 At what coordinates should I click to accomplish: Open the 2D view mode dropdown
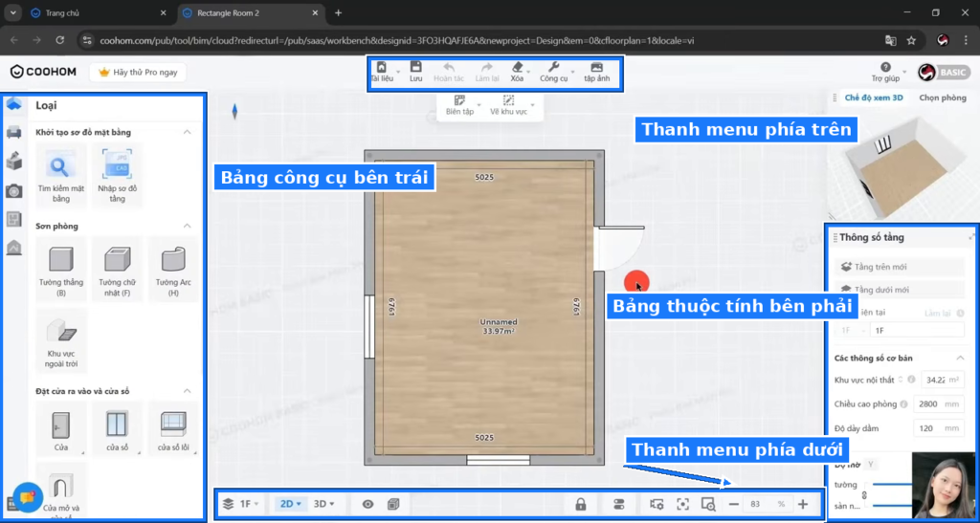[x=291, y=504]
